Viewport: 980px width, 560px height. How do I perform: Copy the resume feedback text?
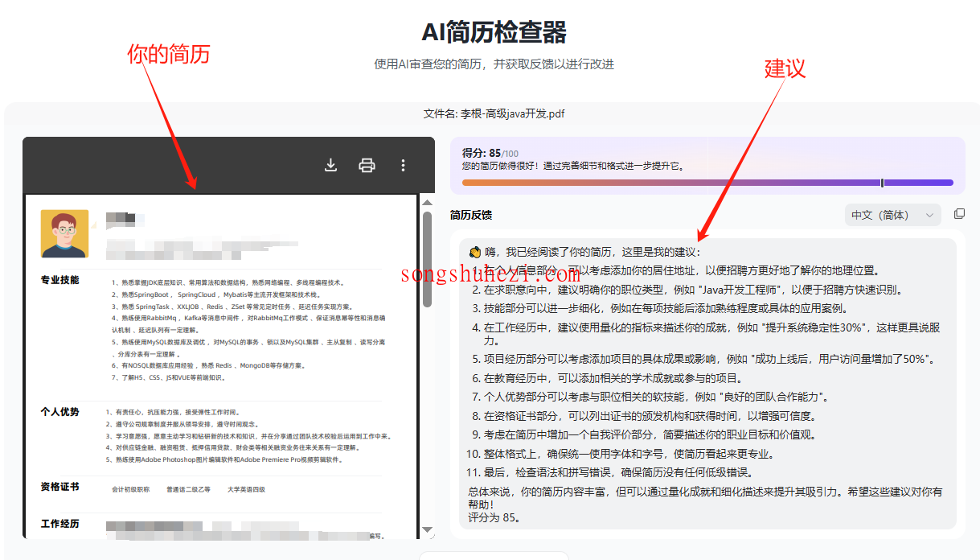click(958, 214)
